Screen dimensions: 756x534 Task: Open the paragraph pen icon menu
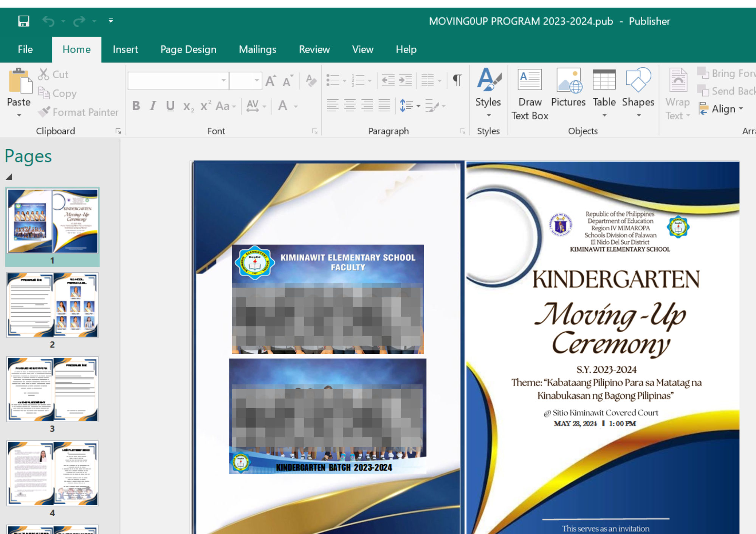(x=435, y=106)
